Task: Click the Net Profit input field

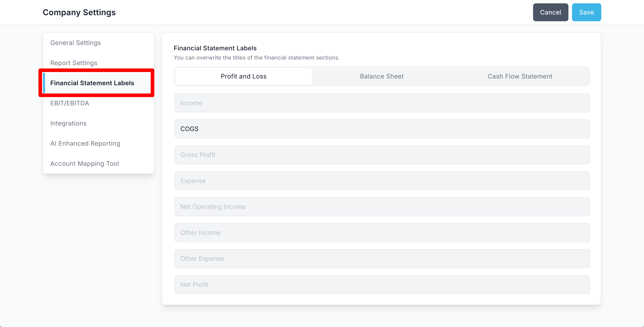Action: pyautogui.click(x=382, y=285)
